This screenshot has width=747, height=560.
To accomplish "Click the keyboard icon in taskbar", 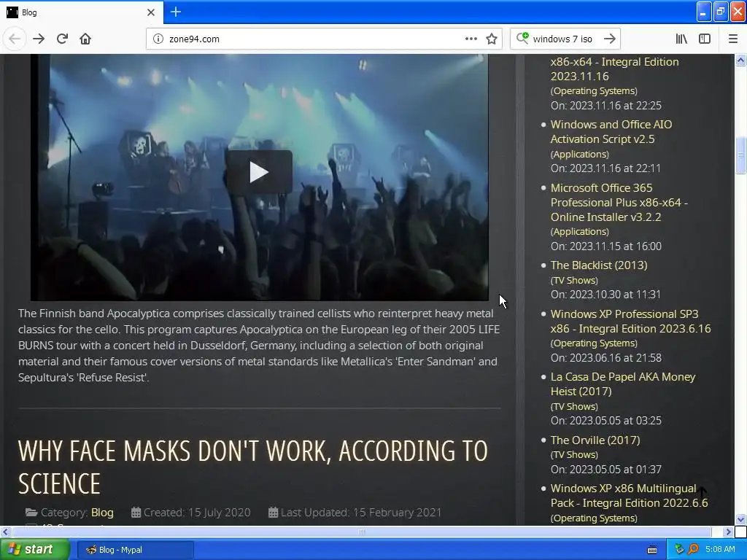I will pyautogui.click(x=652, y=550).
